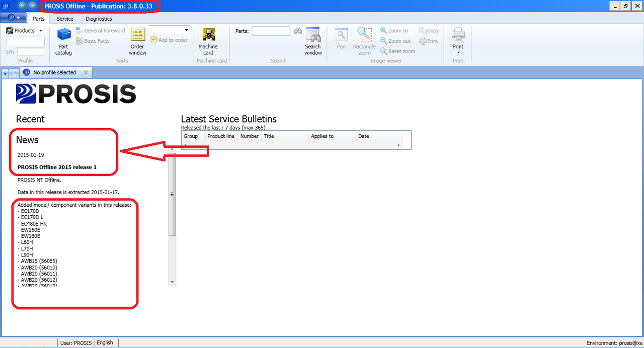Image resolution: width=644 pixels, height=348 pixels.
Task: Close the No profile selected tab
Action: [86, 72]
